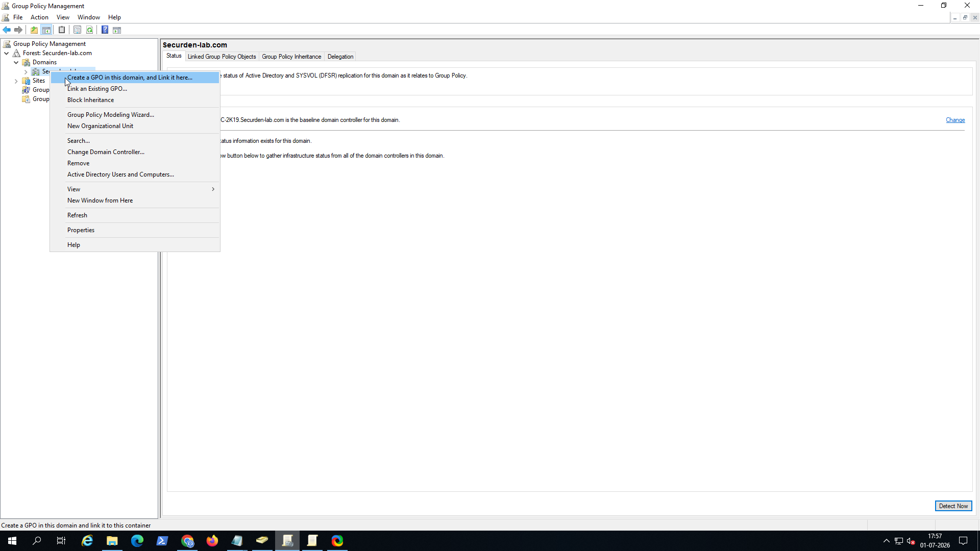Click the Back arrow in the toolbar
This screenshot has height=551, width=980.
click(7, 30)
